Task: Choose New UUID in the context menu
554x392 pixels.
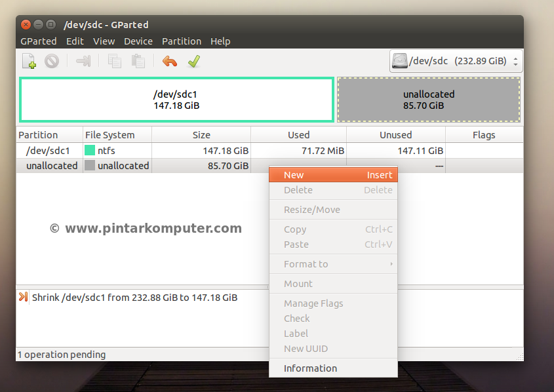Action: point(333,349)
